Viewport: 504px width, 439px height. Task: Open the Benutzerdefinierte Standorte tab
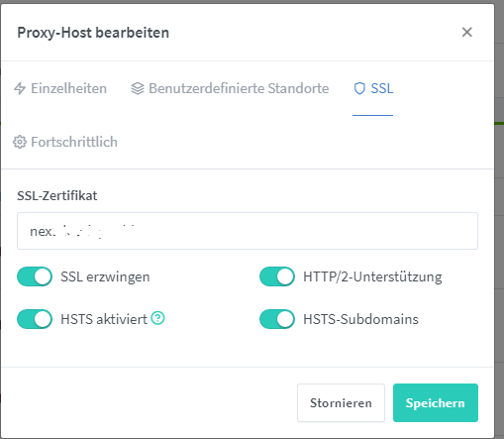coord(230,88)
